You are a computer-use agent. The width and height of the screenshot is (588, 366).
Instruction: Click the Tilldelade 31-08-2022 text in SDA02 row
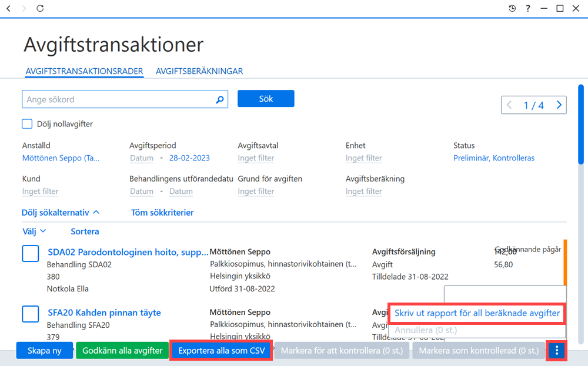coord(410,277)
